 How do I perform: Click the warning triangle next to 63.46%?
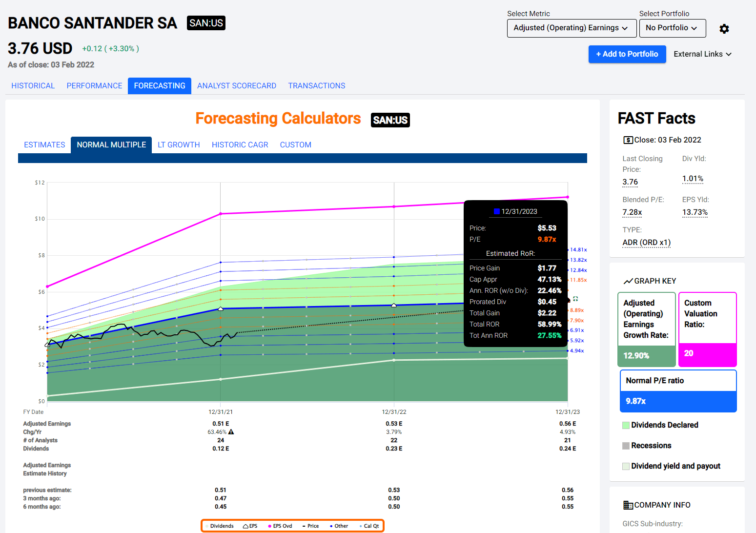click(x=231, y=432)
